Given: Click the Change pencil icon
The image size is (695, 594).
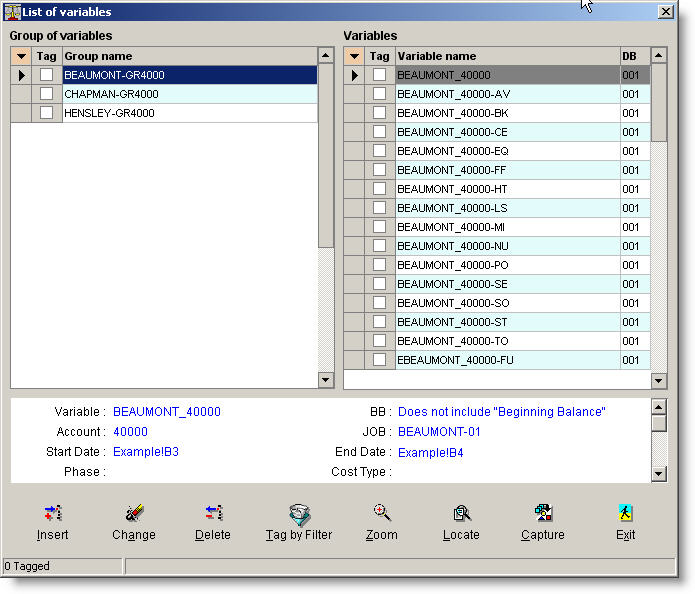Looking at the screenshot, I should click(x=134, y=513).
